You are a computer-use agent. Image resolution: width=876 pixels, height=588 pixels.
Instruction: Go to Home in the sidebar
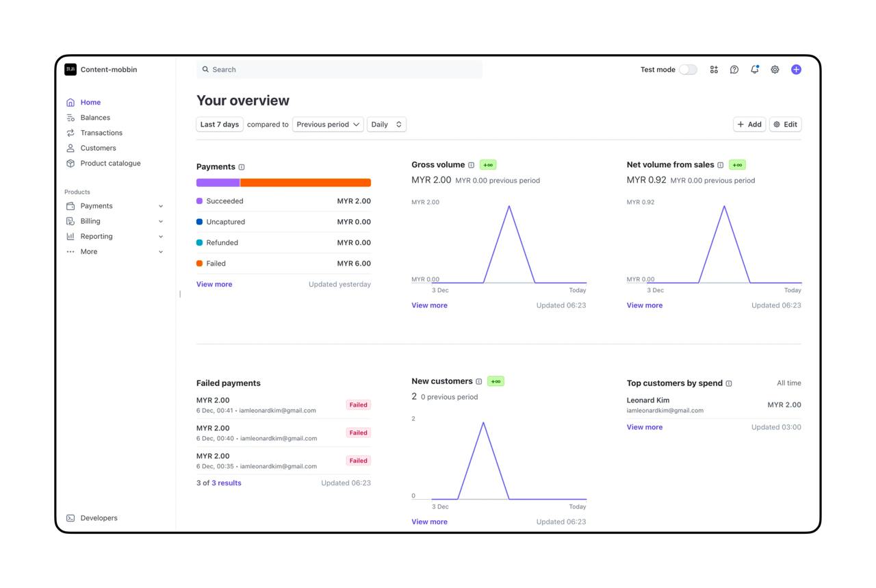coord(90,103)
